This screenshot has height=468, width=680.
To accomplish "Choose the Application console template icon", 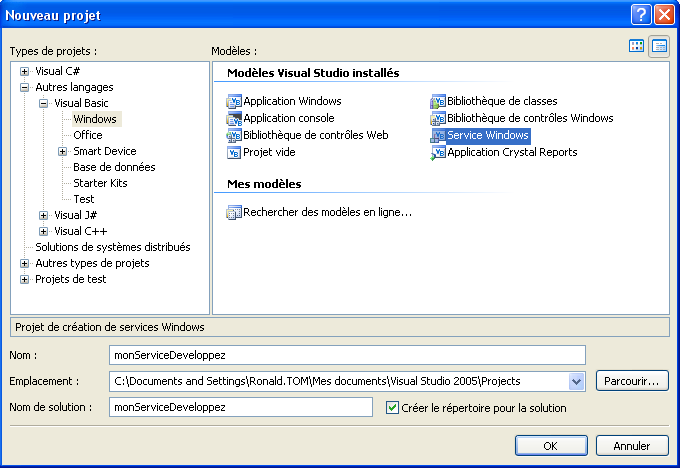I will (235, 119).
